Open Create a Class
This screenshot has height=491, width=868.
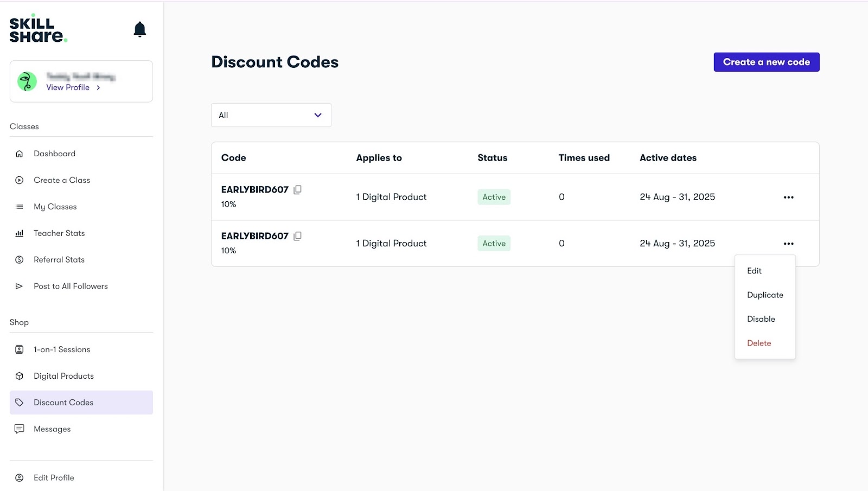62,180
